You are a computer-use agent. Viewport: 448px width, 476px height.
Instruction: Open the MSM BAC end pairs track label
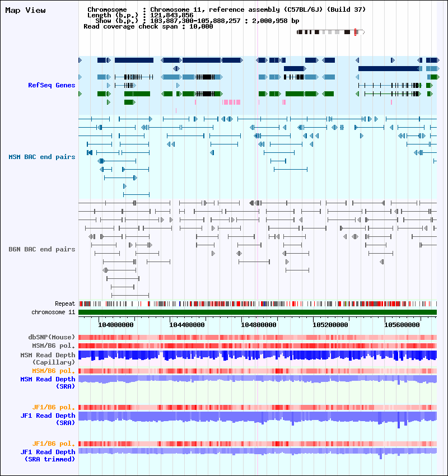pos(42,157)
